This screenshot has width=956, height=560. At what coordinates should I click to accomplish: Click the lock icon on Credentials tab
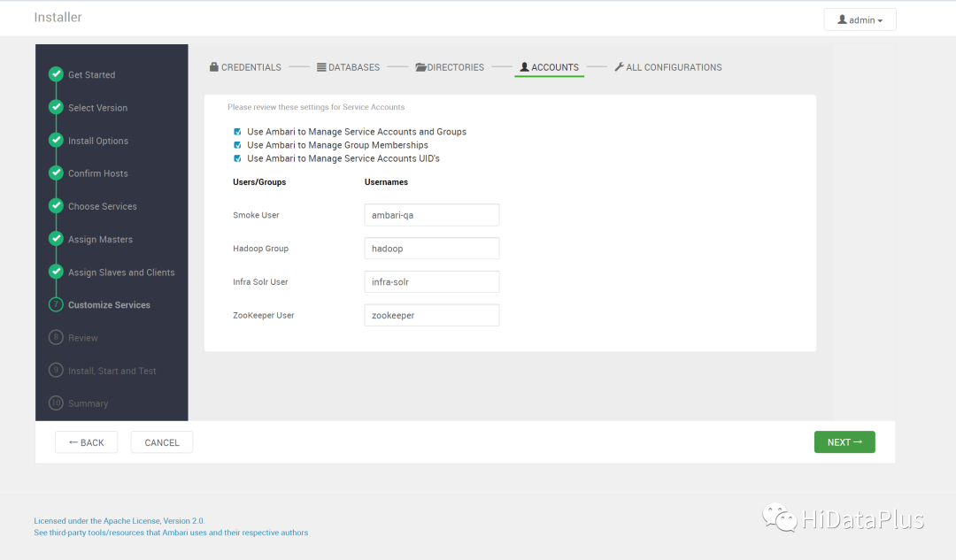[214, 67]
